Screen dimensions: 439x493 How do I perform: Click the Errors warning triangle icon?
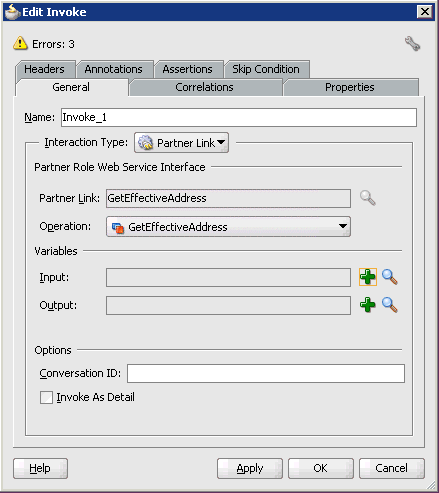pyautogui.click(x=20, y=43)
